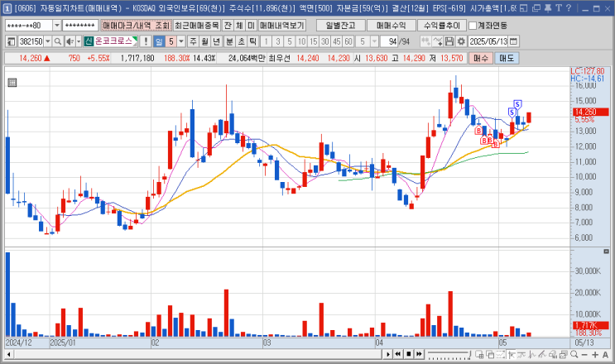
Task: Adjust the chart zoom slider at bottom
Action: (x=449, y=354)
